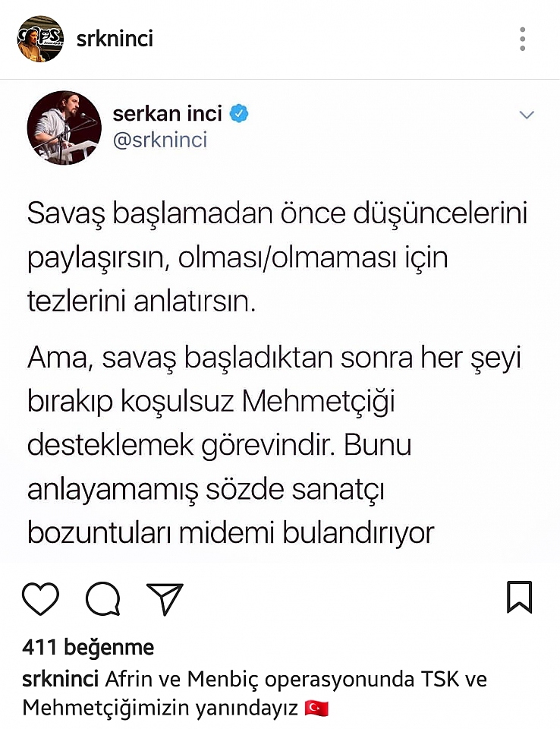Tap the paragraph starting Savaş başlamadan önce
This screenshot has width=560, height=729.
(277, 257)
